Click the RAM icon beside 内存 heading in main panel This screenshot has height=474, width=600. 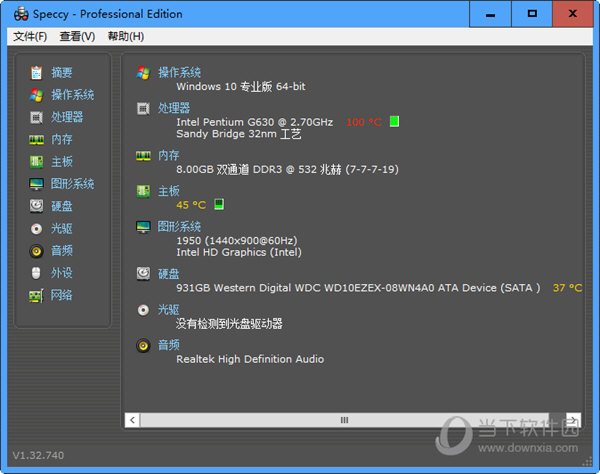tap(143, 156)
